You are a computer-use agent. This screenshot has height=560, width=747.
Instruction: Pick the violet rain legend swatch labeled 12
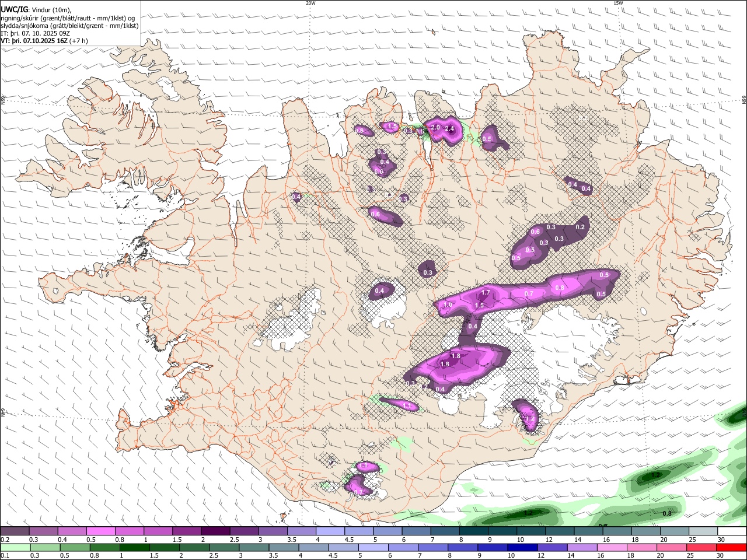tap(553, 547)
